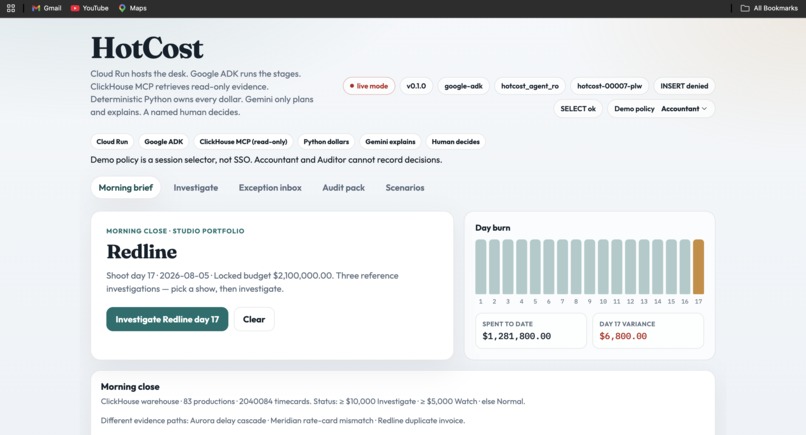Click the ClickHouse MCP (read-only) tag
806x435 pixels.
pyautogui.click(x=243, y=141)
